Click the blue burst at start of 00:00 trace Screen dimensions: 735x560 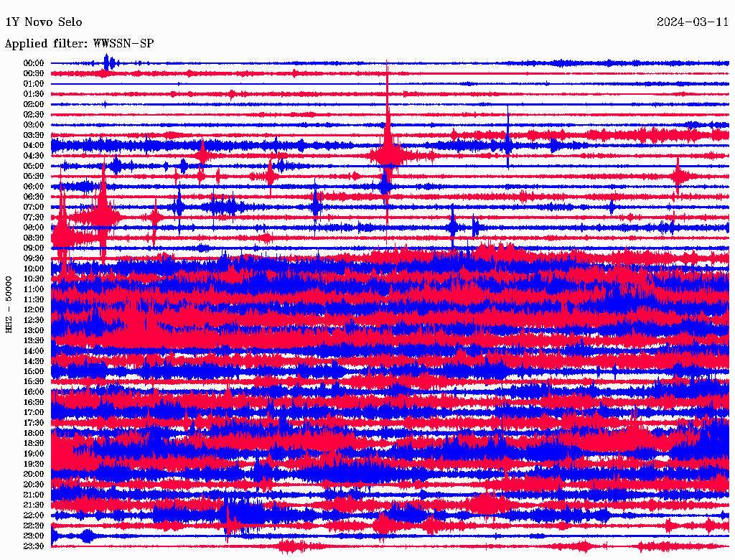pyautogui.click(x=108, y=62)
